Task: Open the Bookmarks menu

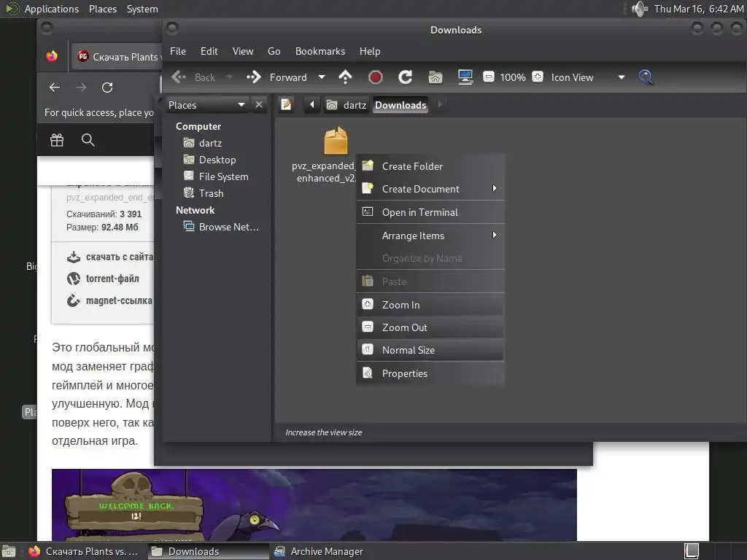Action: point(320,51)
